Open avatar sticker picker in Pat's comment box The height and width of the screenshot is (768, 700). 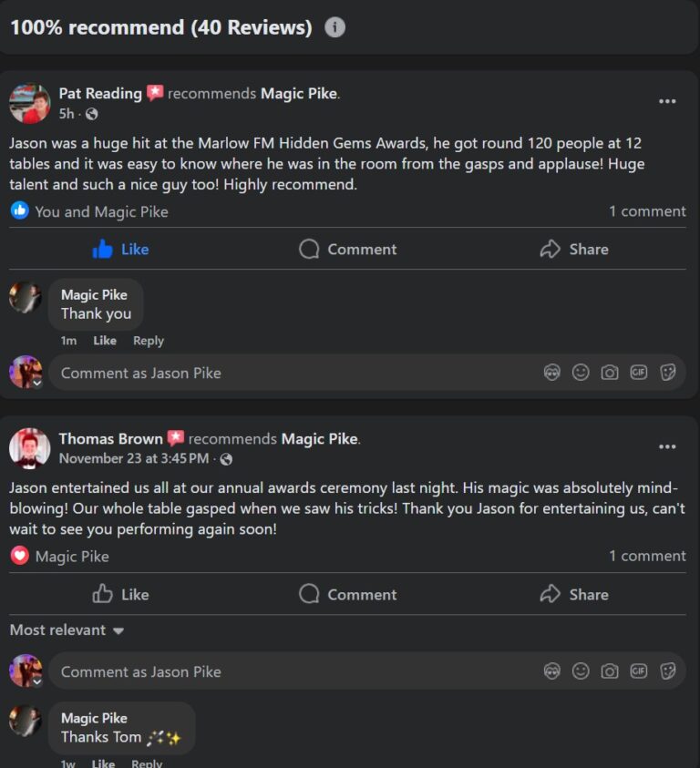tap(551, 373)
